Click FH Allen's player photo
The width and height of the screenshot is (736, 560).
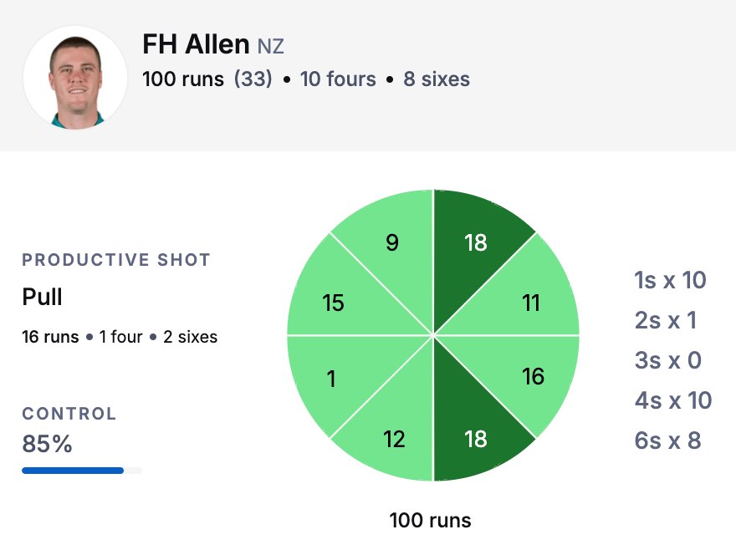75,78
